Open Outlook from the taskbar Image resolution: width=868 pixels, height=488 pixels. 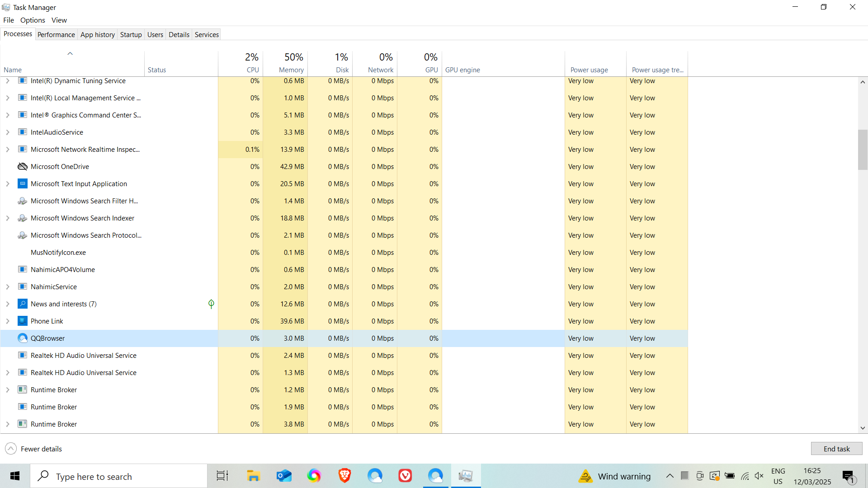point(284,476)
